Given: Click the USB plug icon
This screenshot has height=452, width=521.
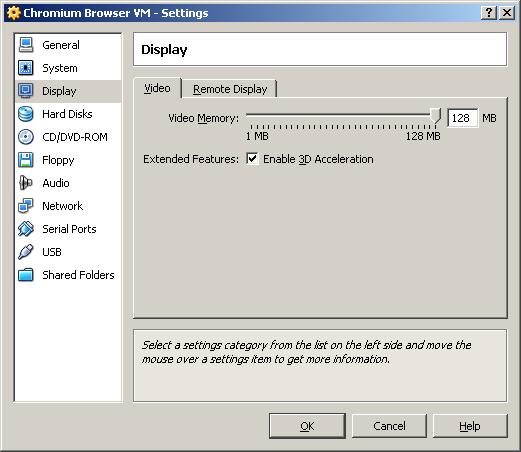Looking at the screenshot, I should pos(26,252).
